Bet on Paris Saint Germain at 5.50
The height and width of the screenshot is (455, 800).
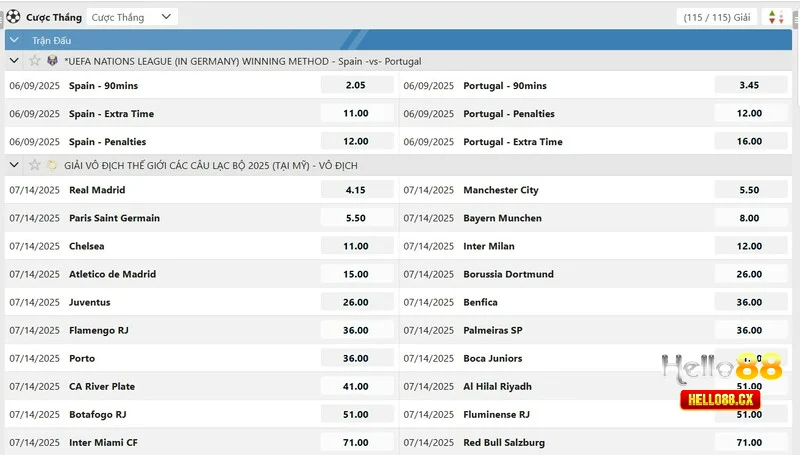356,218
